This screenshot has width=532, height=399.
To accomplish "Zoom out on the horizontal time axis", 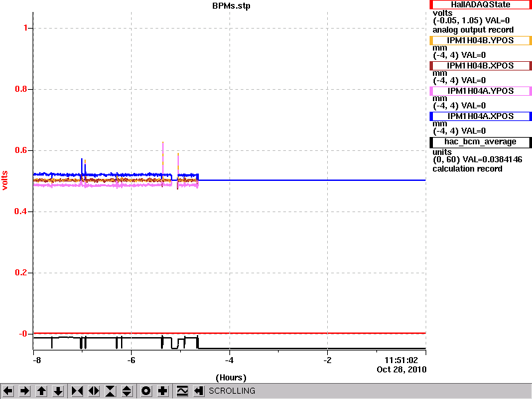I will [94, 391].
